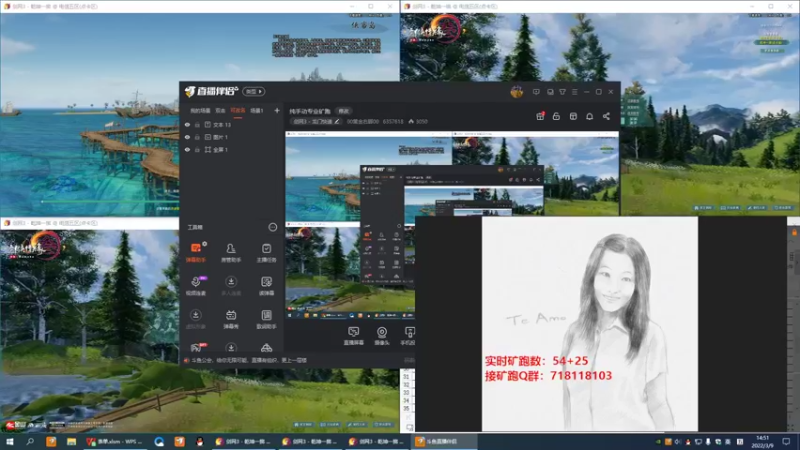Click share icon in streaming companion header
The image size is (800, 450).
(x=606, y=116)
